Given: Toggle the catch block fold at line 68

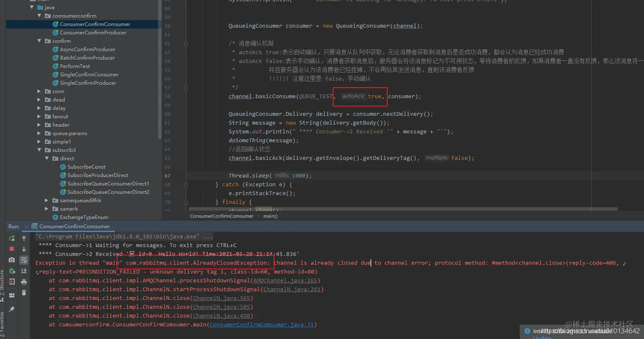Looking at the screenshot, I should 186,184.
